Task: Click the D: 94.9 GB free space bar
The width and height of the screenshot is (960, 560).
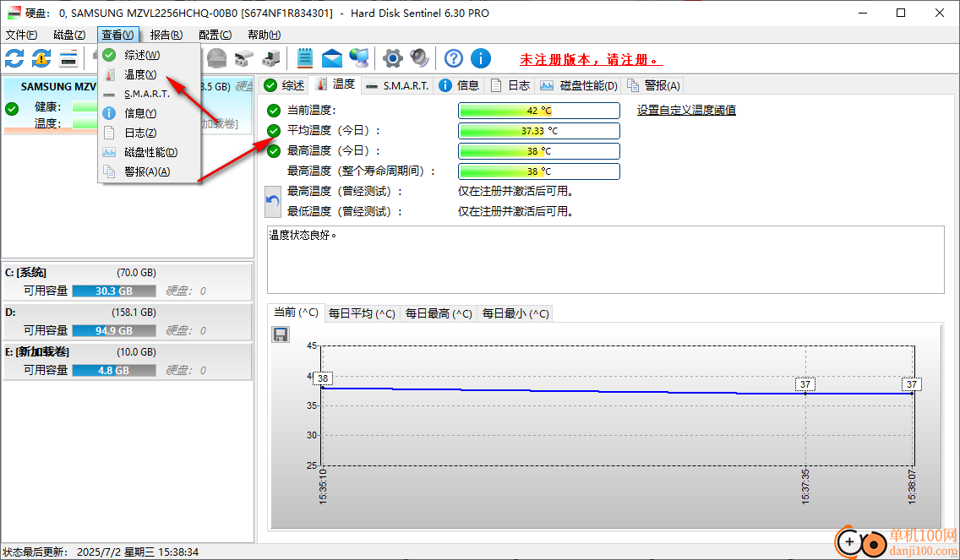Action: pyautogui.click(x=114, y=331)
